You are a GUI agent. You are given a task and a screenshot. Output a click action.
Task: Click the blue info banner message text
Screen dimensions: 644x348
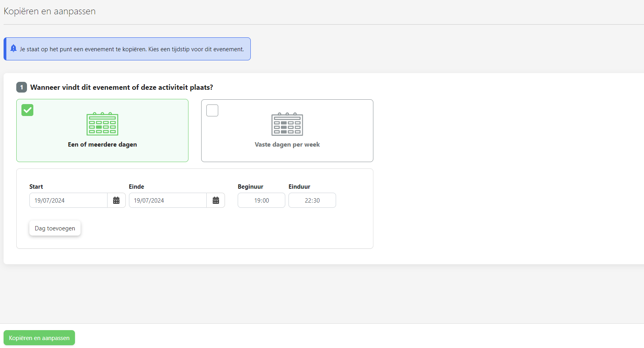[132, 49]
